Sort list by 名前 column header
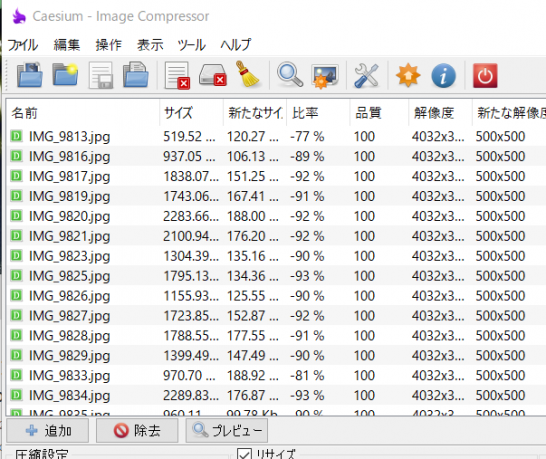Screen dimensions: 546x459 click(83, 113)
